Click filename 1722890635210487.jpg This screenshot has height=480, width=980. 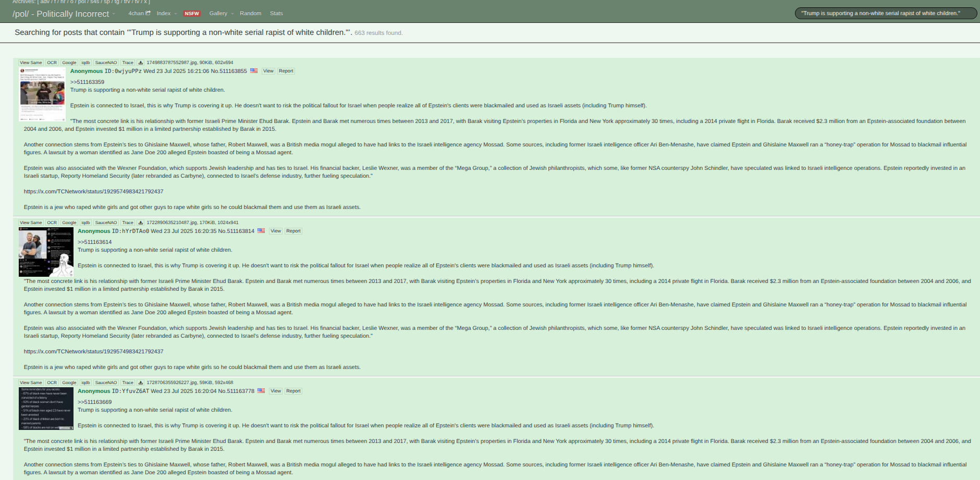pyautogui.click(x=171, y=223)
